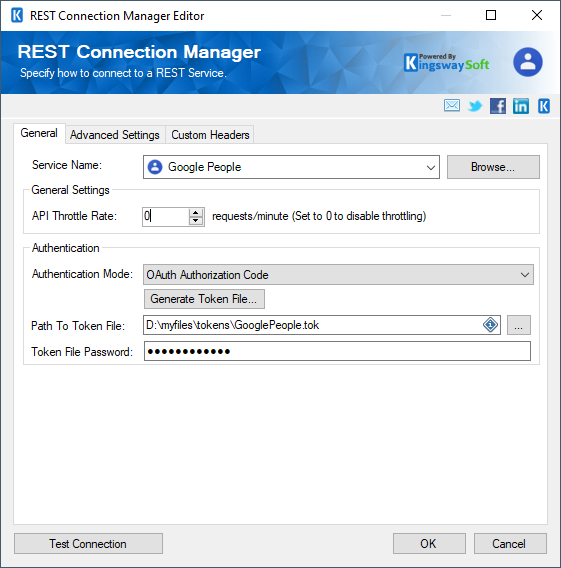Click the 'requests/minute' throttling hint text
Screen dimensions: 561x568
click(x=319, y=216)
